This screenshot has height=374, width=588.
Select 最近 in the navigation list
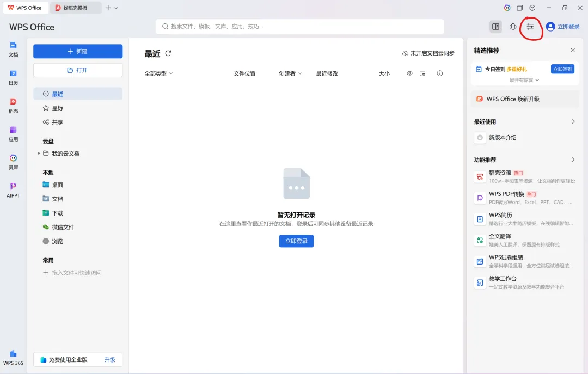pyautogui.click(x=78, y=94)
